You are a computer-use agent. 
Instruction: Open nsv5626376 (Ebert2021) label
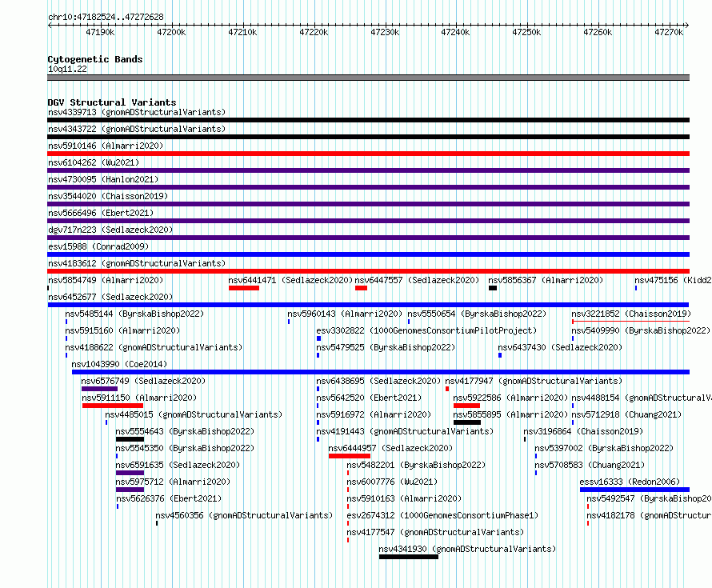[x=169, y=498]
